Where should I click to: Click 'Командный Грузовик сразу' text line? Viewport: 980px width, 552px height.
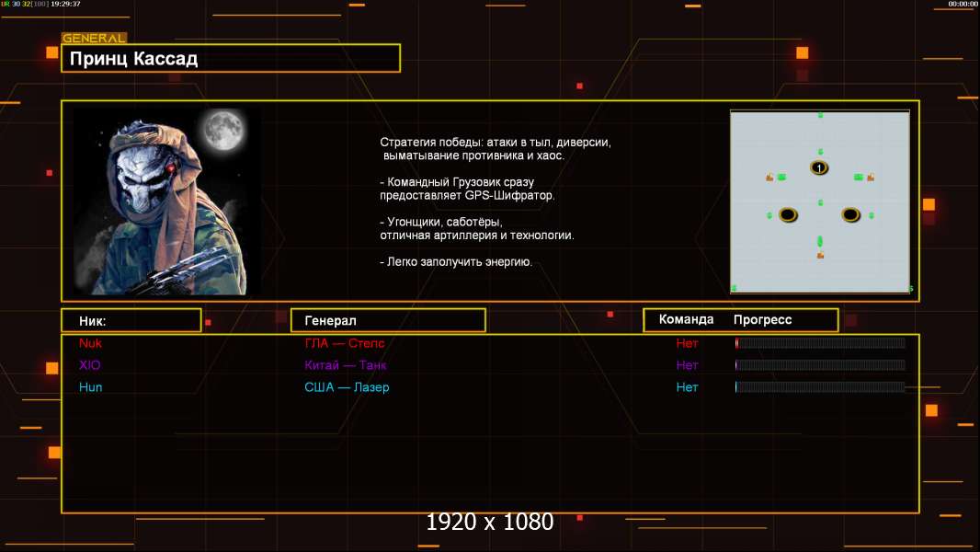[457, 182]
